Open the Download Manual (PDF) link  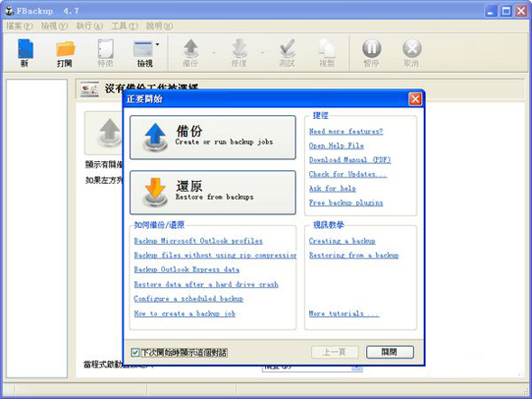350,159
